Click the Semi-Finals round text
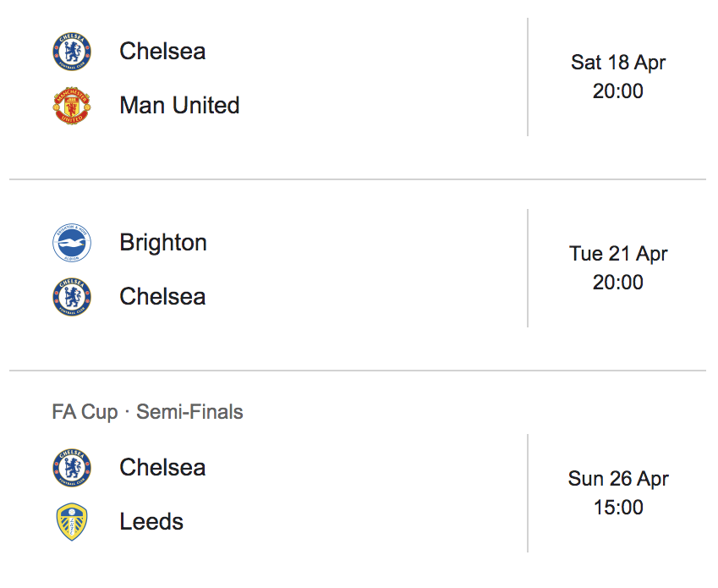 click(189, 412)
